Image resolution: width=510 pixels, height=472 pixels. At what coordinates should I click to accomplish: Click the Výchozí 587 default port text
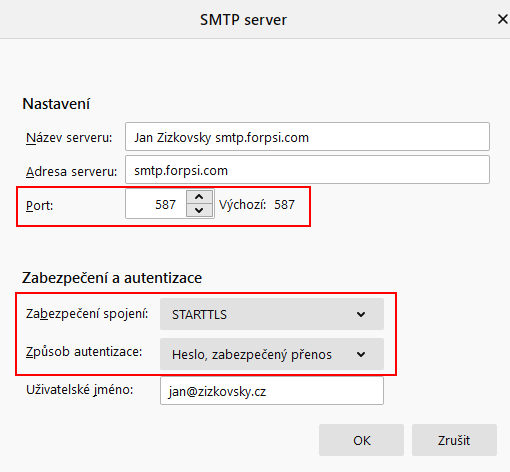(257, 204)
